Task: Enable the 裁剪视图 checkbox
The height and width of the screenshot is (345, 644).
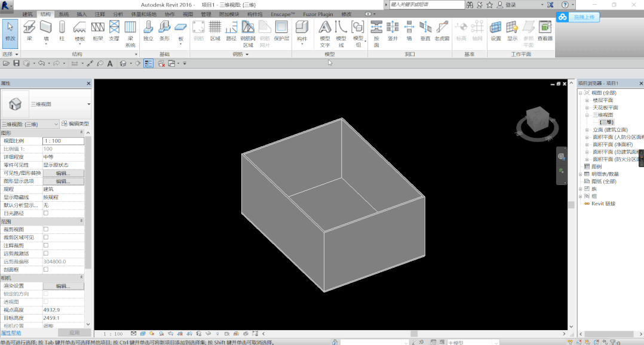Action: click(x=46, y=229)
